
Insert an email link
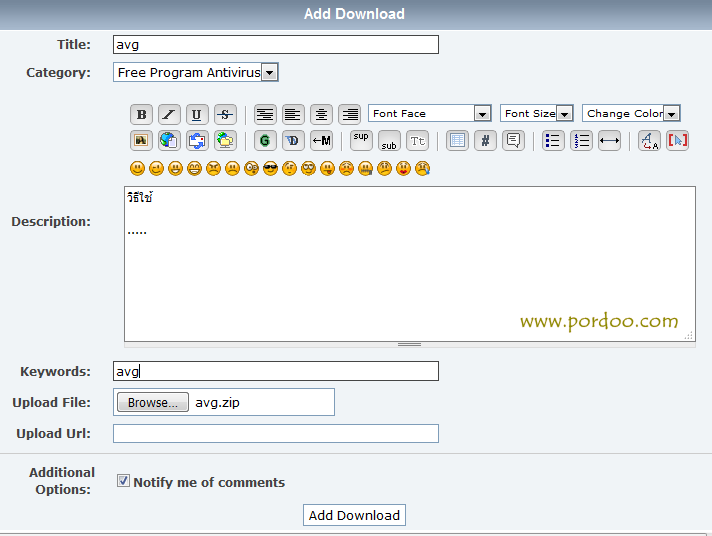197,140
